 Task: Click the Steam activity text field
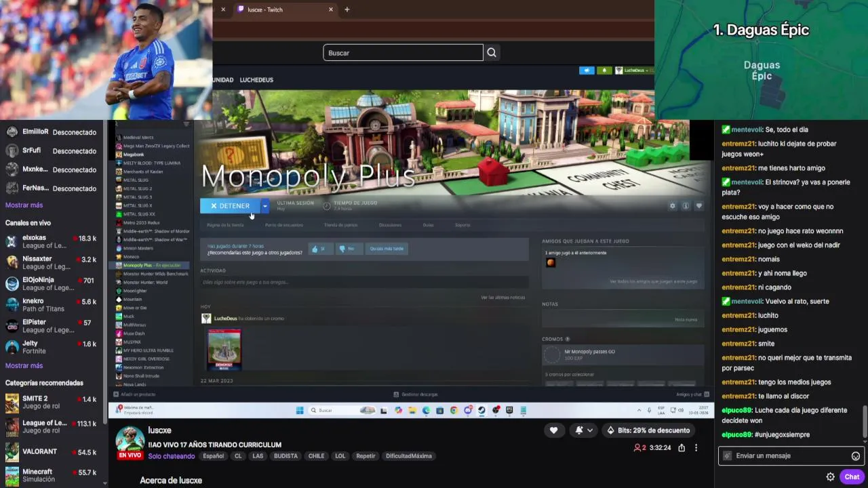coord(364,282)
